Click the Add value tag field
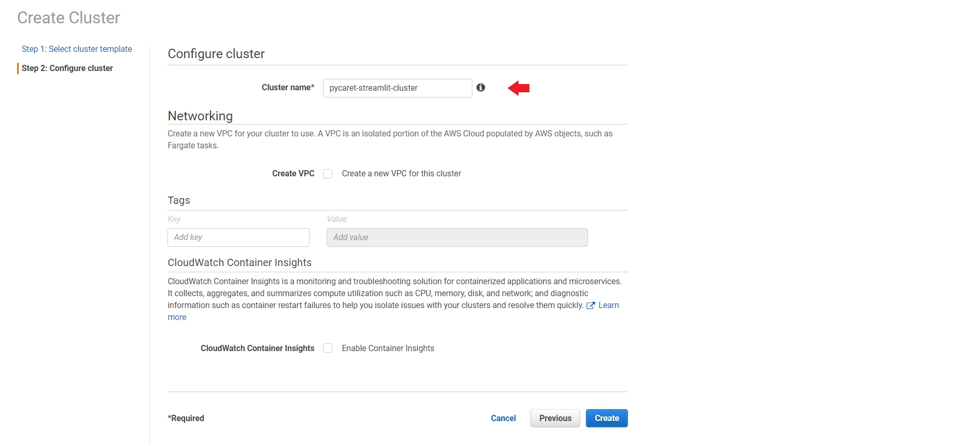Image resolution: width=980 pixels, height=446 pixels. [x=456, y=238]
